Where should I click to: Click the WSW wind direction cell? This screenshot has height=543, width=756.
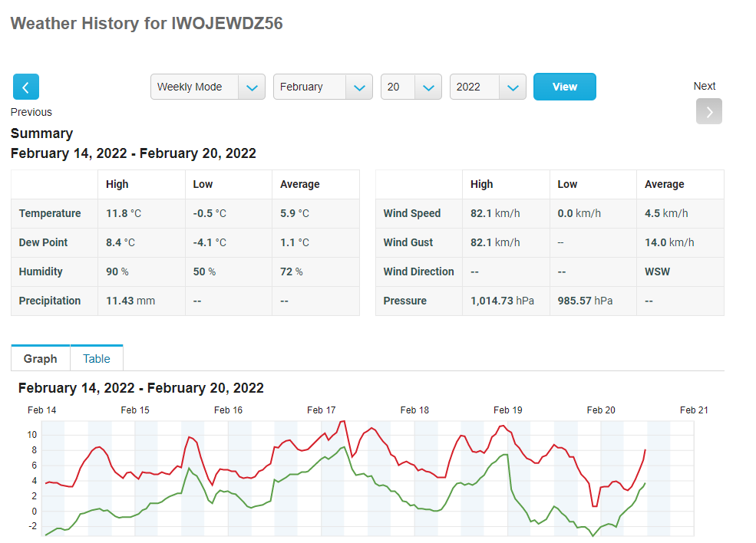coord(657,271)
